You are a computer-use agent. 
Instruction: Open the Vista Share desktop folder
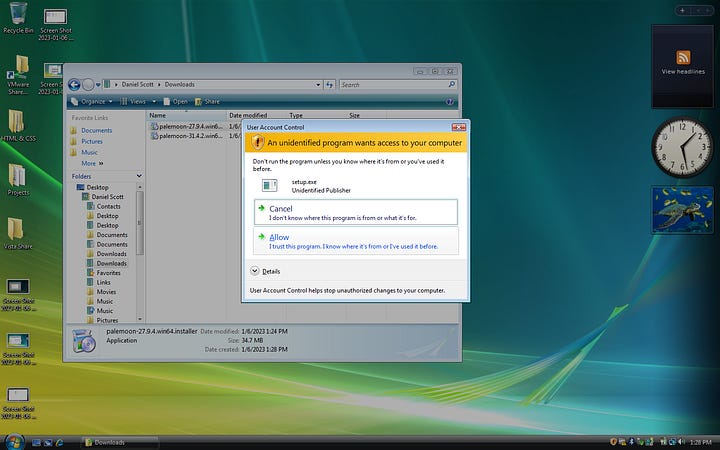click(17, 233)
